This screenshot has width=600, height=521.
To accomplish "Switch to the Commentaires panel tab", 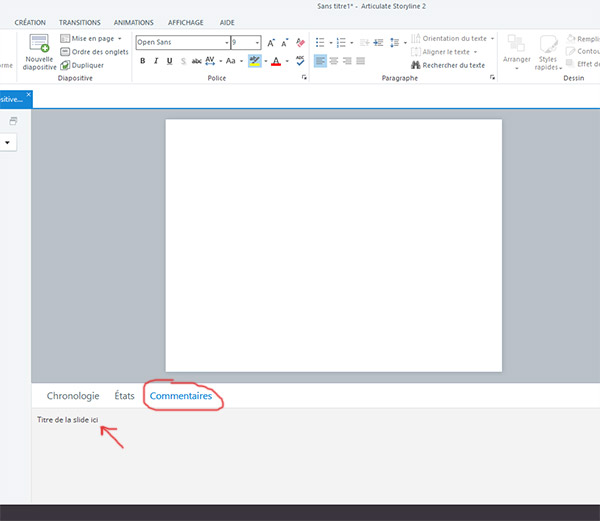I will (x=181, y=396).
